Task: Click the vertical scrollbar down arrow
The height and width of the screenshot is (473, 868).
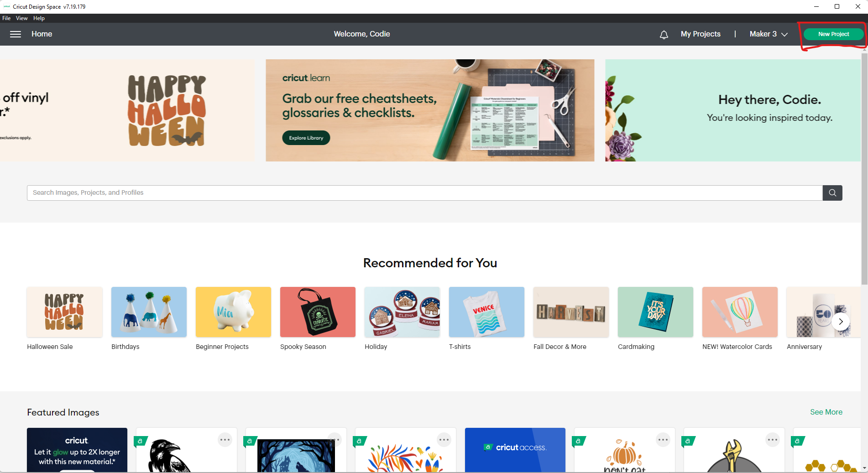Action: point(864,468)
